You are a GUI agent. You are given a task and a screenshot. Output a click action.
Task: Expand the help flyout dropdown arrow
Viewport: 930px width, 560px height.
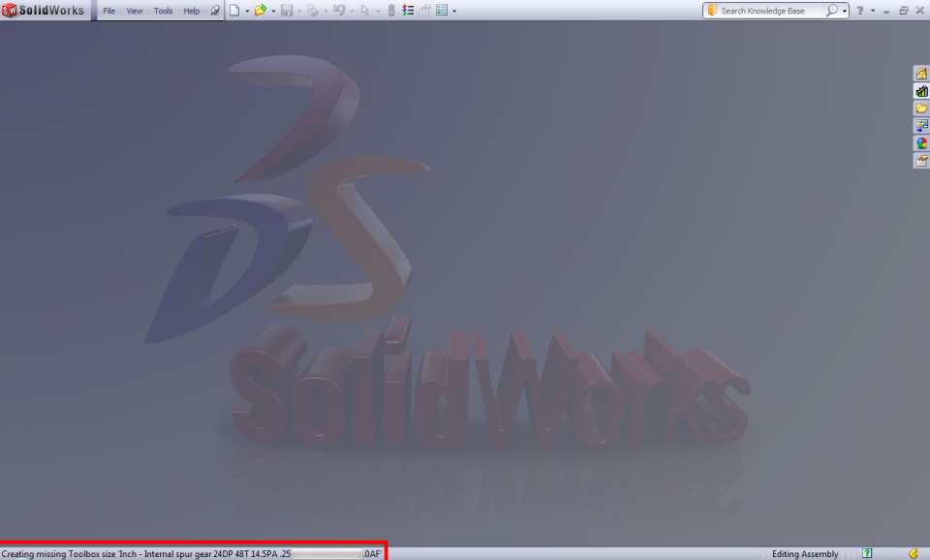pos(873,11)
